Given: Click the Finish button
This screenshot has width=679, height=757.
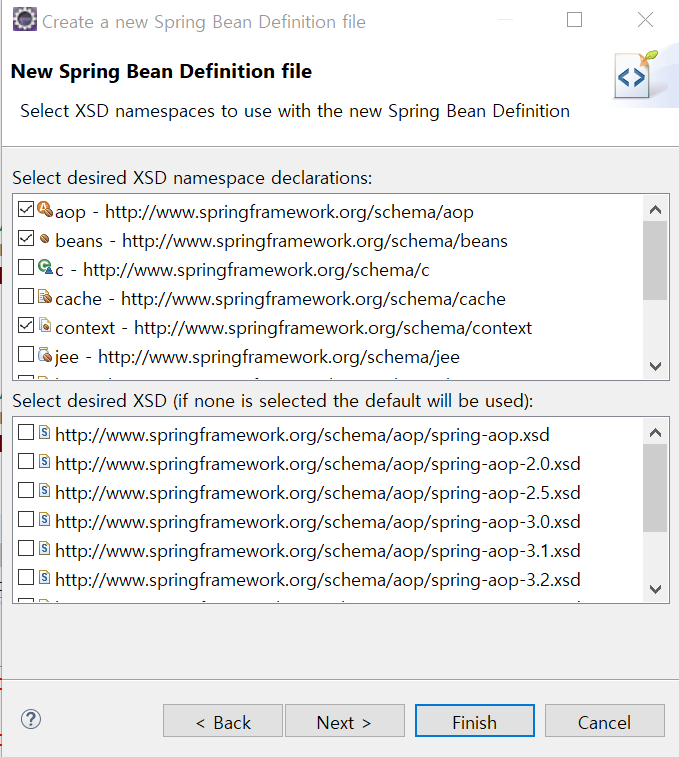Looking at the screenshot, I should point(475,720).
